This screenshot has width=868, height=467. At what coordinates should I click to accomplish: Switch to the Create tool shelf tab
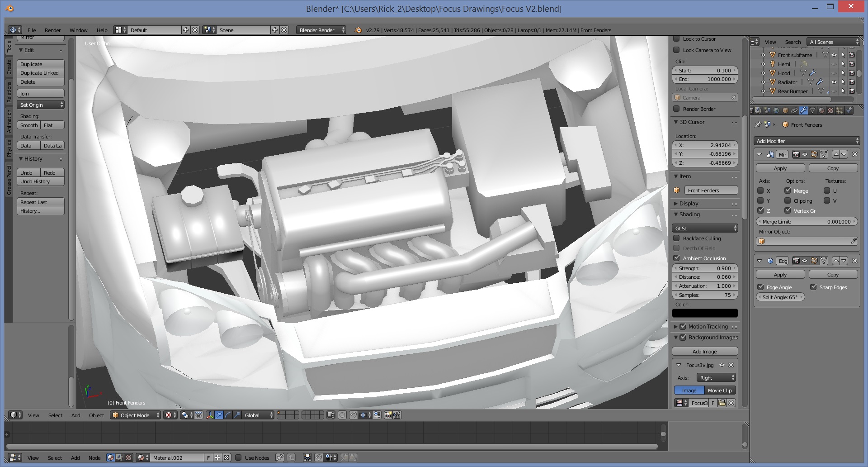coord(9,67)
